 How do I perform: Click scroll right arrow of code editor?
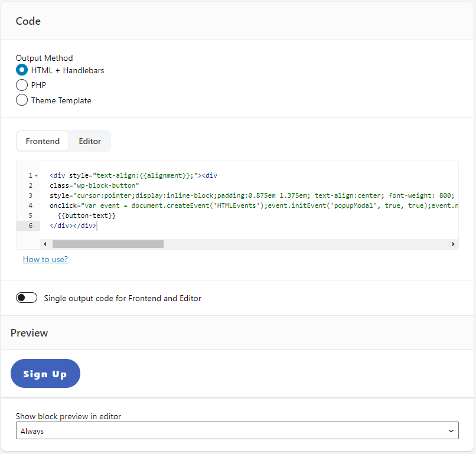[453, 244]
